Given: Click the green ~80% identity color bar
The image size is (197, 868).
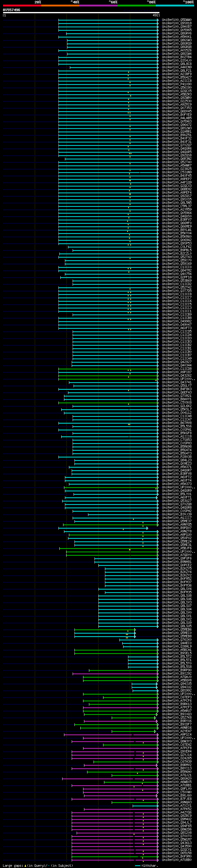Looking at the screenshot, I should coord(137,6).
